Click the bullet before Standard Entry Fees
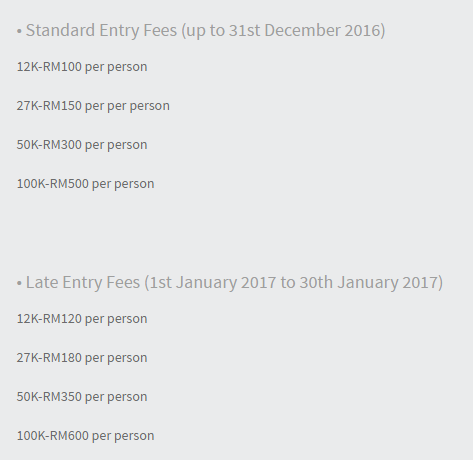This screenshot has height=460, width=473. pyautogui.click(x=19, y=31)
